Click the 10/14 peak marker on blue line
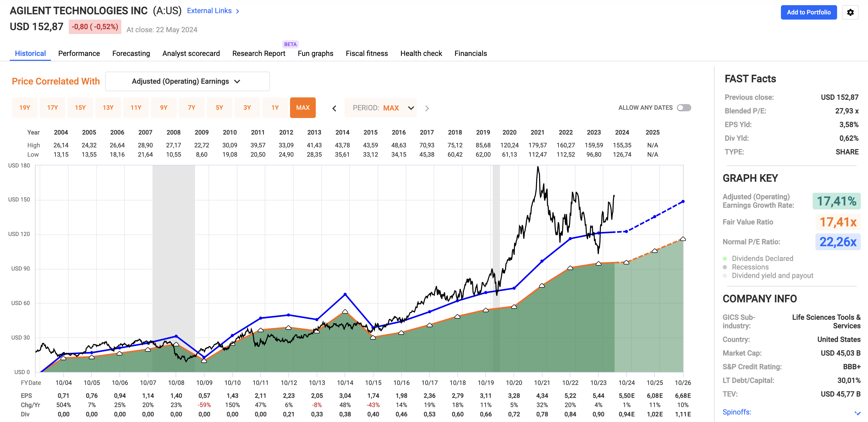Viewport: 868px width, 422px height. coord(345,294)
